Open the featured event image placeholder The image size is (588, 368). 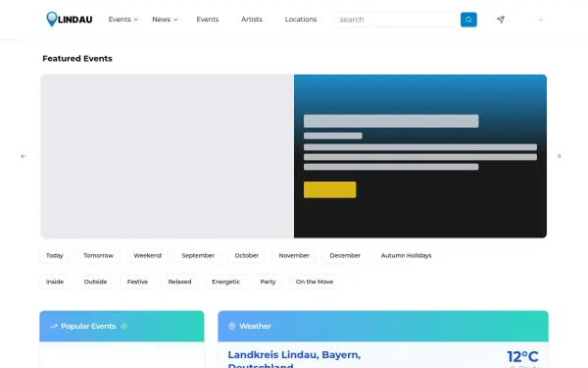(168, 156)
